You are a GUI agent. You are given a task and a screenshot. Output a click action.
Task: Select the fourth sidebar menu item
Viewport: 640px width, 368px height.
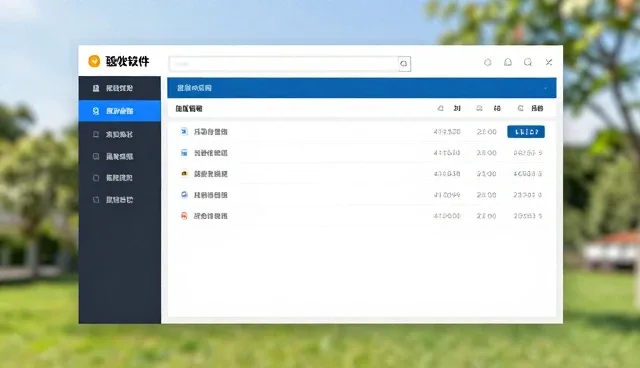(x=120, y=156)
